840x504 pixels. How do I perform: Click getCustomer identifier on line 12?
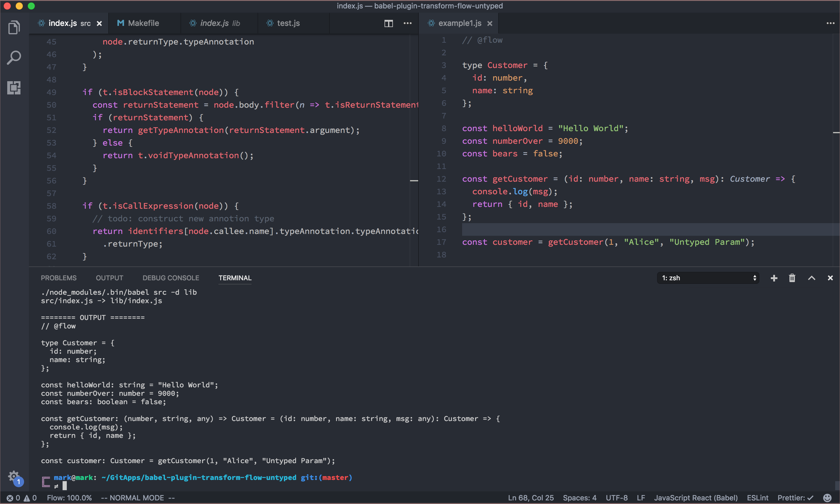click(520, 179)
